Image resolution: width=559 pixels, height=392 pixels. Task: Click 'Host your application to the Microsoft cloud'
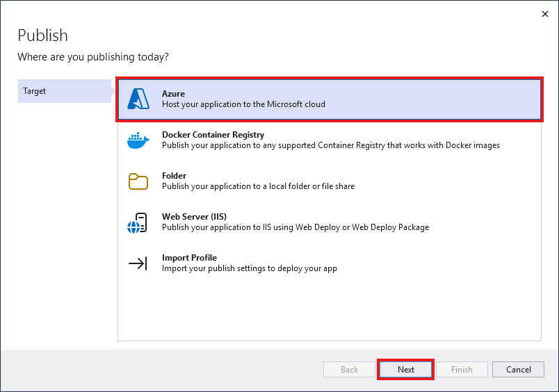(243, 104)
